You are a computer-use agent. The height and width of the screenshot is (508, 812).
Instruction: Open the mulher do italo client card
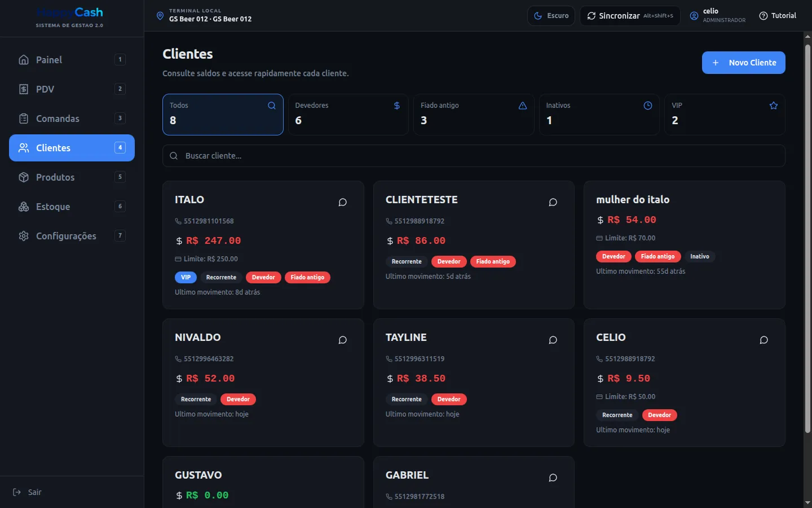coord(685,245)
